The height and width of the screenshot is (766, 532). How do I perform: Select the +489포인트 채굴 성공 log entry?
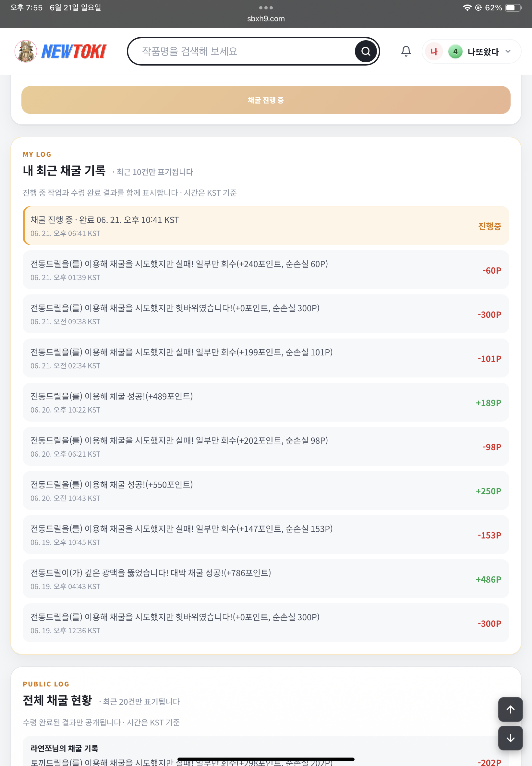coord(266,402)
